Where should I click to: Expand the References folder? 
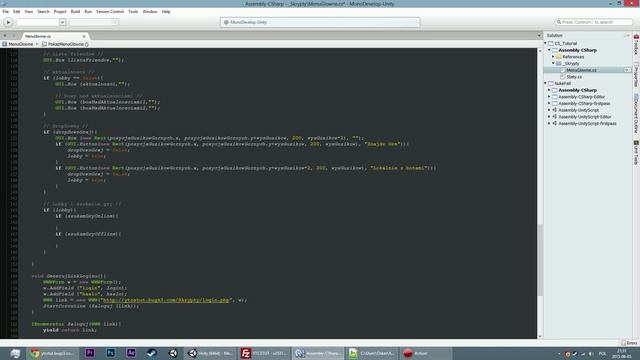553,57
